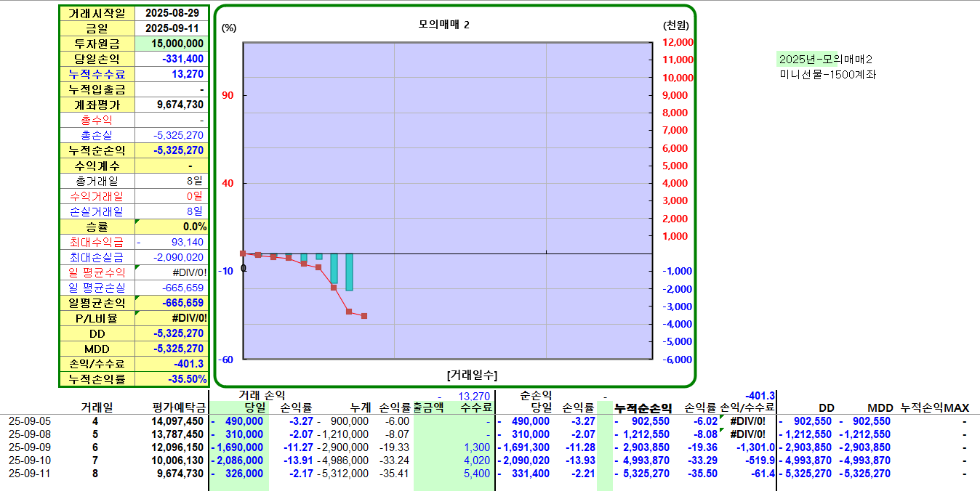Select the (%) axis unit label
The image size is (980, 491).
click(x=229, y=28)
